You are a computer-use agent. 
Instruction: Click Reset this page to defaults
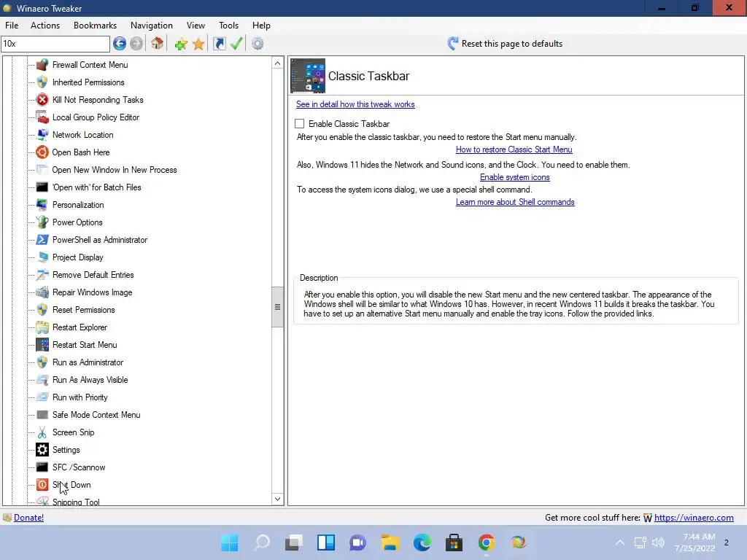(505, 44)
